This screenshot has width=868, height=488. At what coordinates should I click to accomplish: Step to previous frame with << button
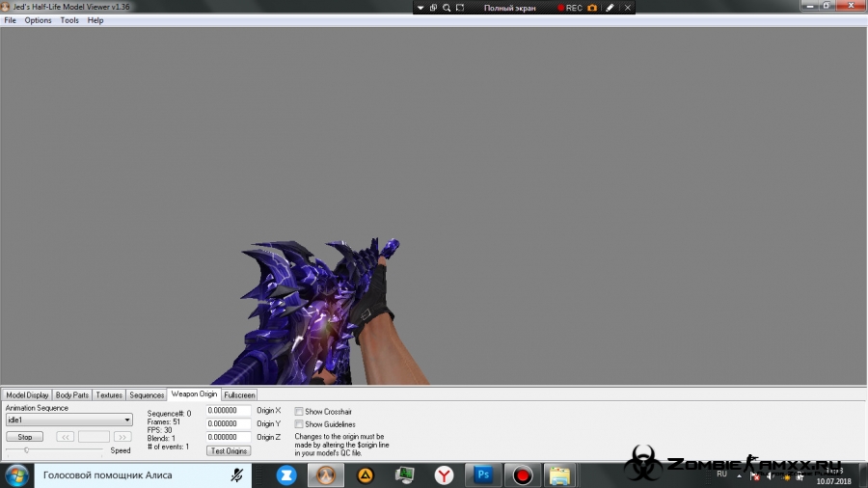(65, 437)
